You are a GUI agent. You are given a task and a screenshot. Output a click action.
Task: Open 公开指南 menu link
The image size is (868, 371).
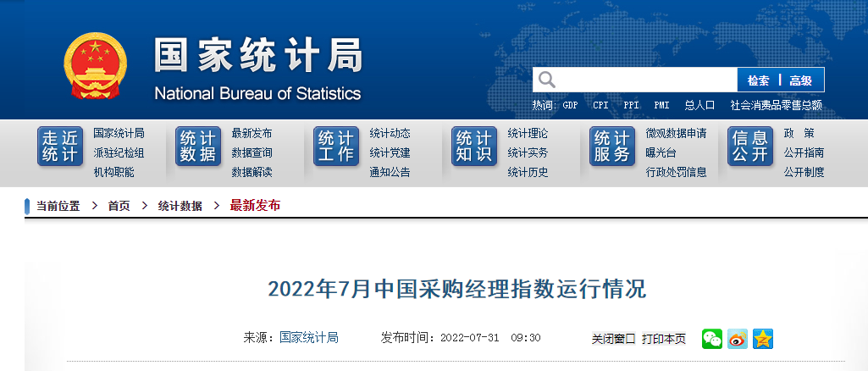[x=804, y=152]
